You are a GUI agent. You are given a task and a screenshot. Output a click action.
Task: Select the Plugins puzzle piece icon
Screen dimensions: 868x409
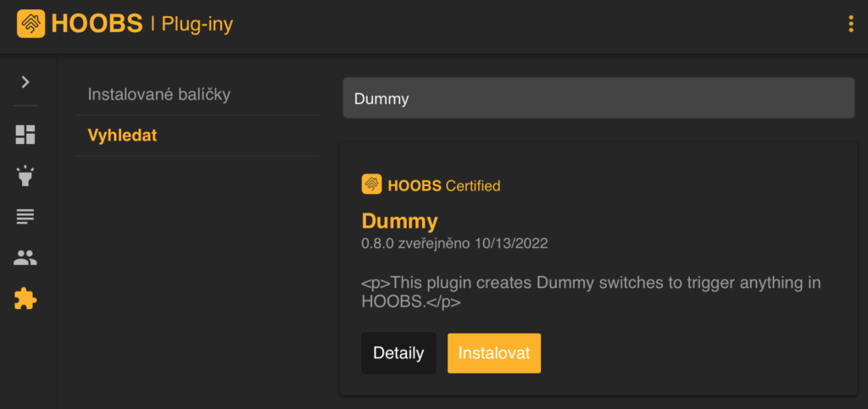pyautogui.click(x=25, y=298)
